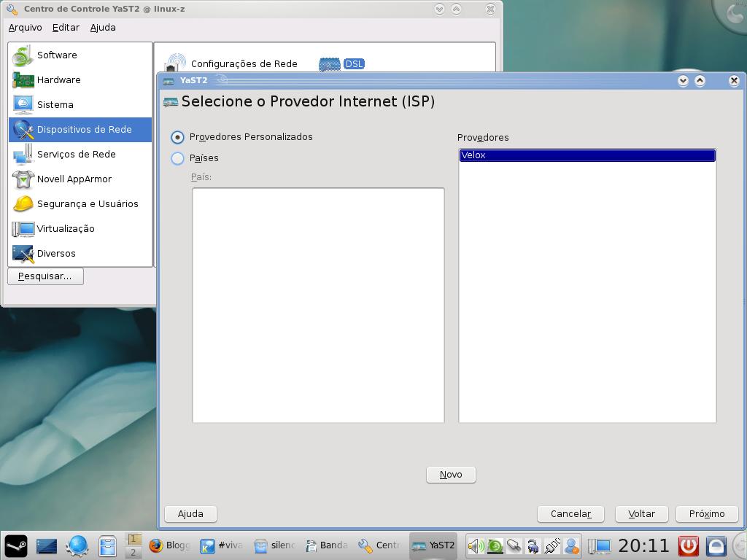This screenshot has height=560, width=747.
Task: Open the Software category in sidebar
Action: point(80,55)
